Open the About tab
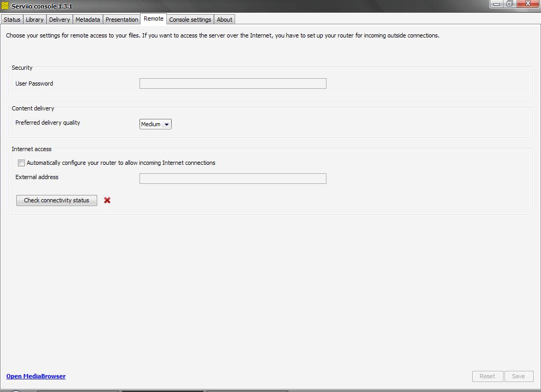The image size is (541, 392). tap(225, 20)
